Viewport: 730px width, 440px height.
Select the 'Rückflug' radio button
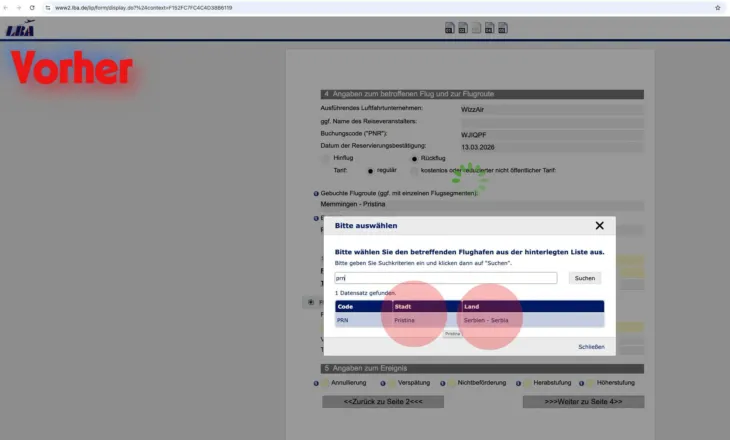click(x=414, y=159)
